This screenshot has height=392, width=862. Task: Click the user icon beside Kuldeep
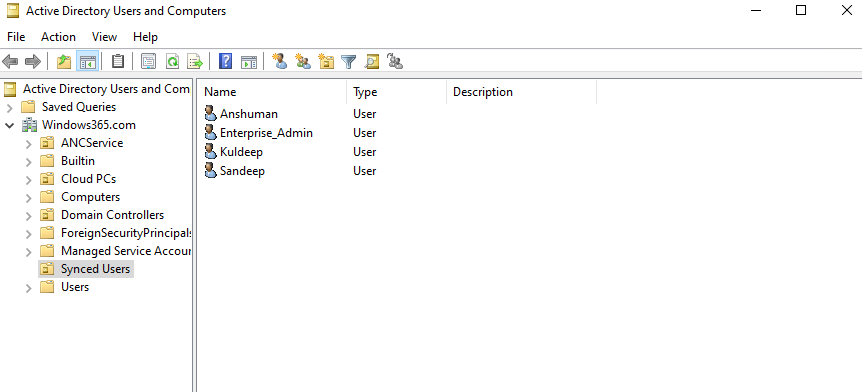211,151
